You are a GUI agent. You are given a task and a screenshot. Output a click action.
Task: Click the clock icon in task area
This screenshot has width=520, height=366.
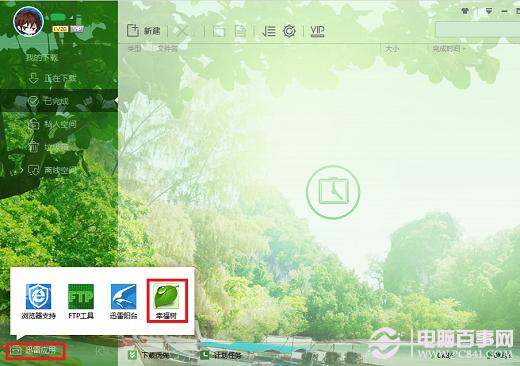point(333,192)
